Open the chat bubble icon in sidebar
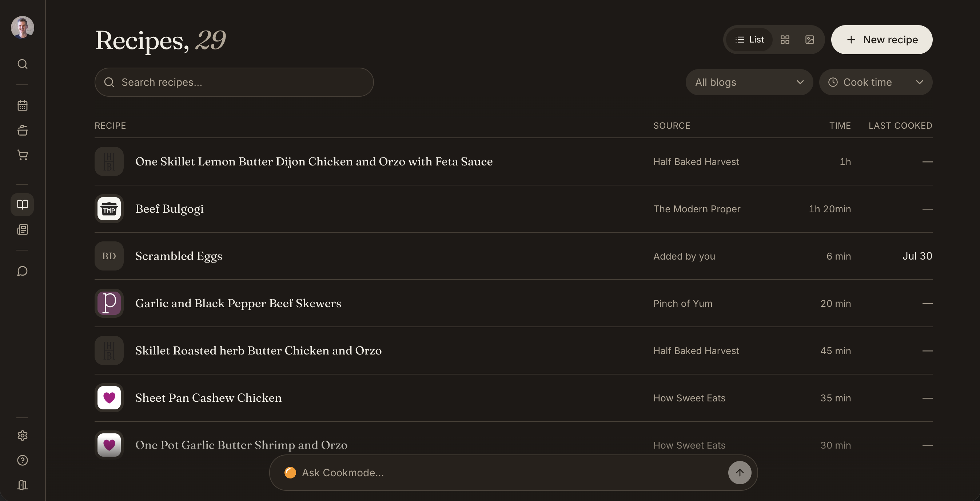Image resolution: width=980 pixels, height=501 pixels. click(23, 270)
